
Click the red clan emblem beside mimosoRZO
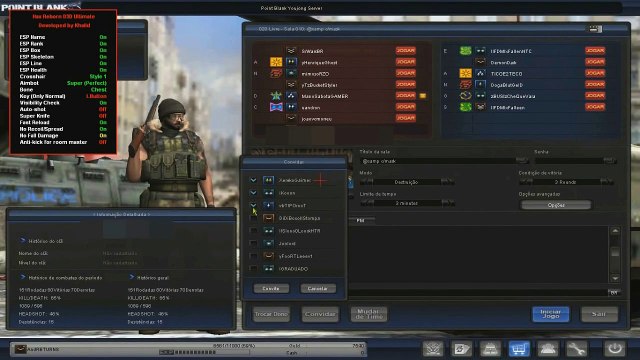(x=276, y=73)
